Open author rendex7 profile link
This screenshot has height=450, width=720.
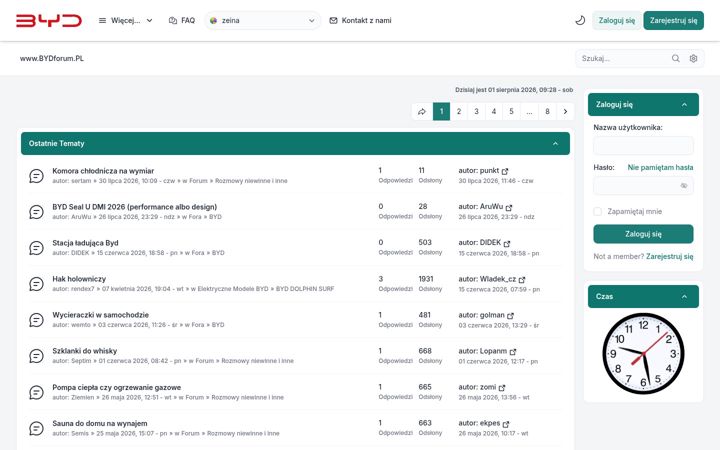[83, 289]
